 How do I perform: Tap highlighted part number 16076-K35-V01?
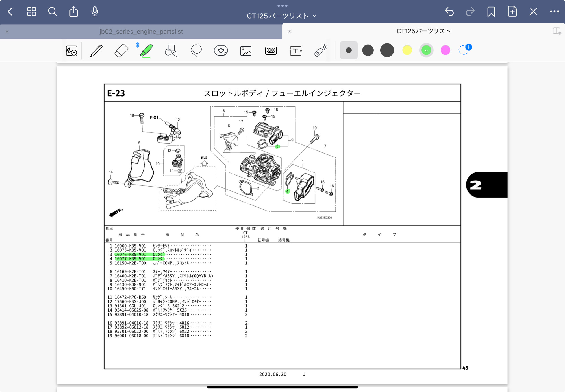pos(130,255)
